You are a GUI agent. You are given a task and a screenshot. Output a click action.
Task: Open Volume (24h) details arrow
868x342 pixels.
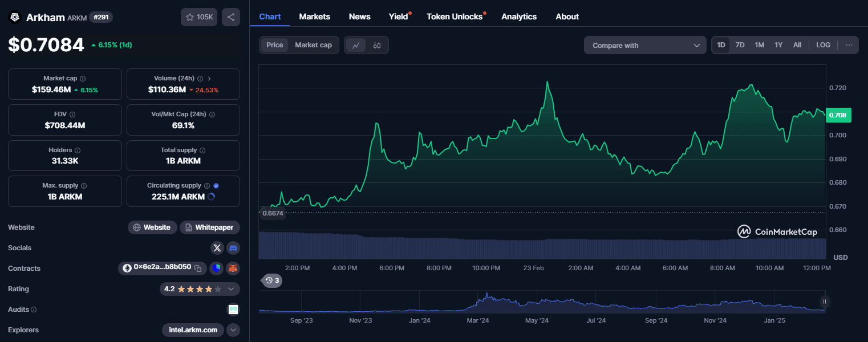tap(209, 79)
